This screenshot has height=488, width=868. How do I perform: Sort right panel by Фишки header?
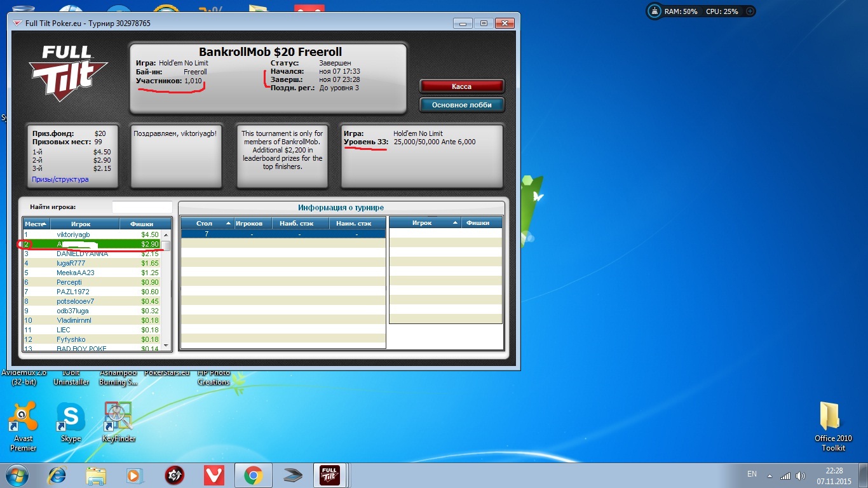pos(481,223)
